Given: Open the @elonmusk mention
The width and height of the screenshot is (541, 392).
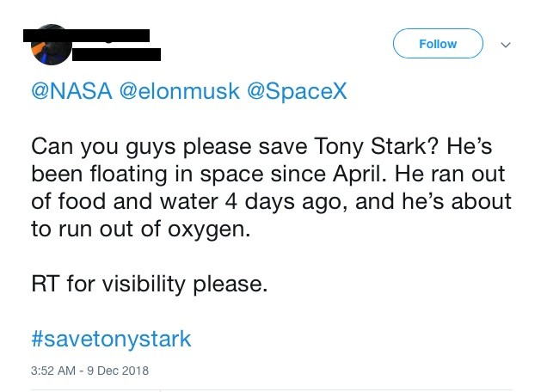Looking at the screenshot, I should click(180, 93).
